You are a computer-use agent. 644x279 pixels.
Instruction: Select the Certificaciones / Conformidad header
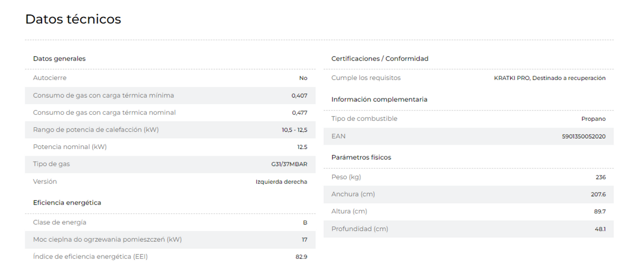[x=380, y=58]
